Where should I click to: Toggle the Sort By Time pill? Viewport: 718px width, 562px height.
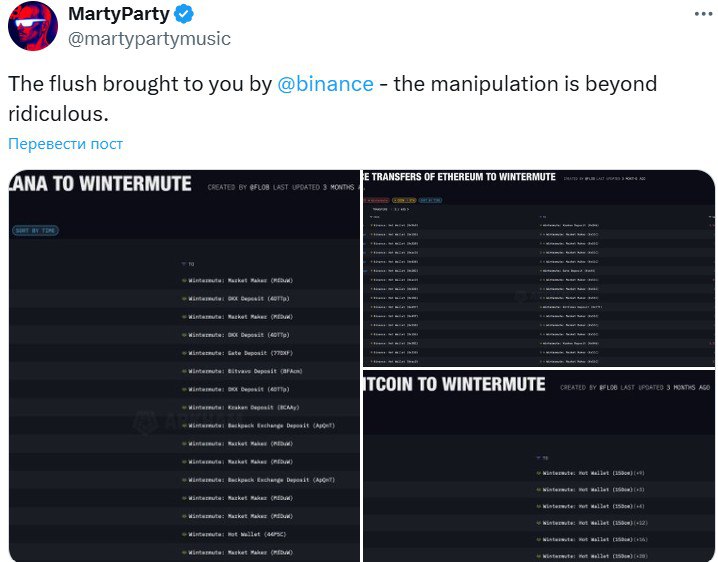tap(35, 231)
